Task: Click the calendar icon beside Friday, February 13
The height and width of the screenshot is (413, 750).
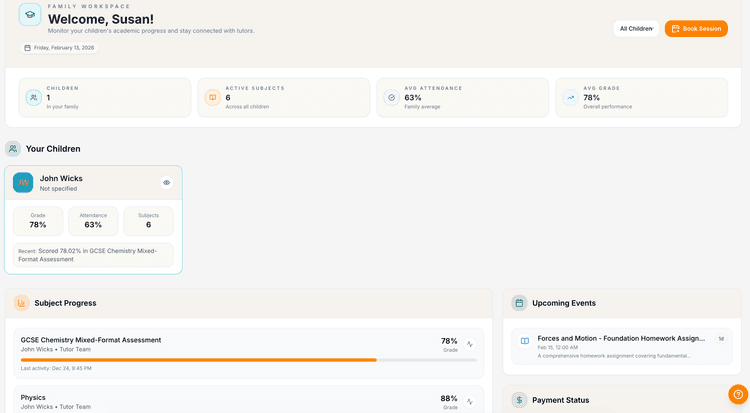Action: point(27,48)
